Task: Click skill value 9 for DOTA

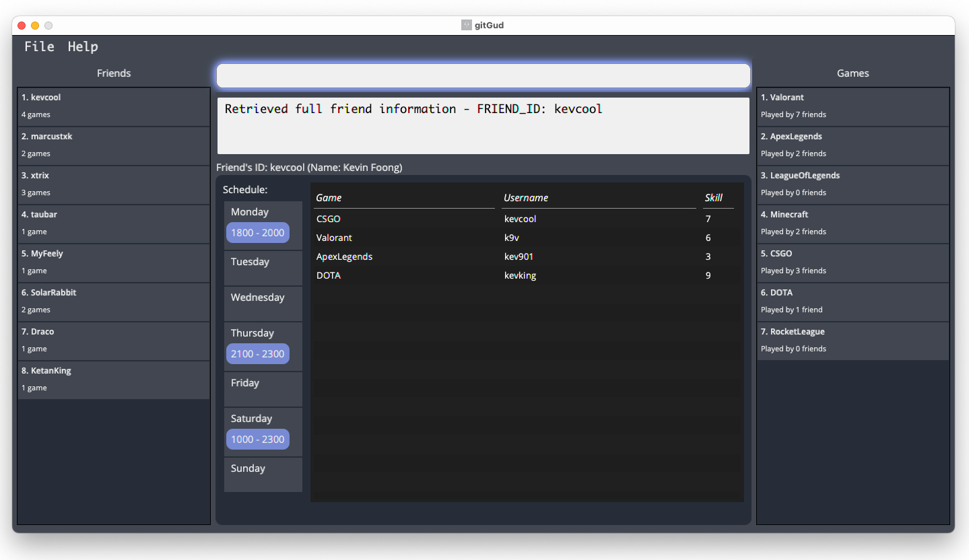Action: point(708,275)
